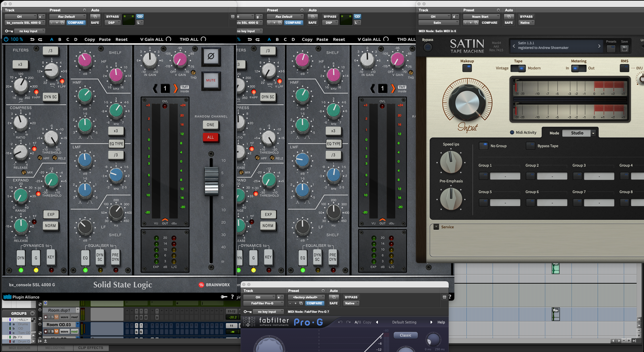Click Pro-G Classic style button
This screenshot has width=644, height=352.
click(x=405, y=335)
